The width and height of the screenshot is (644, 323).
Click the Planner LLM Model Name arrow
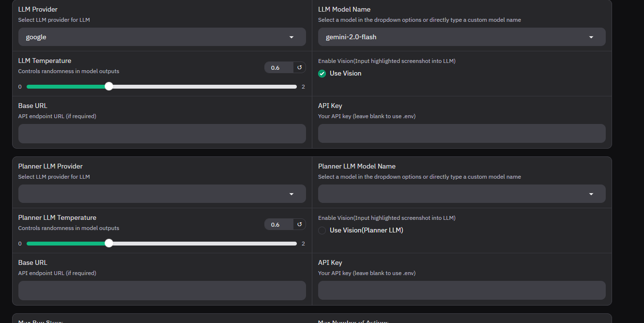[x=591, y=194]
